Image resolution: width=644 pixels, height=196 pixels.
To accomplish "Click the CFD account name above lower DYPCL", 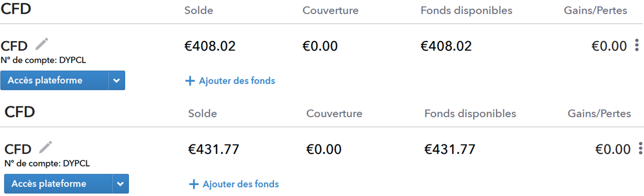I will pos(18,149).
